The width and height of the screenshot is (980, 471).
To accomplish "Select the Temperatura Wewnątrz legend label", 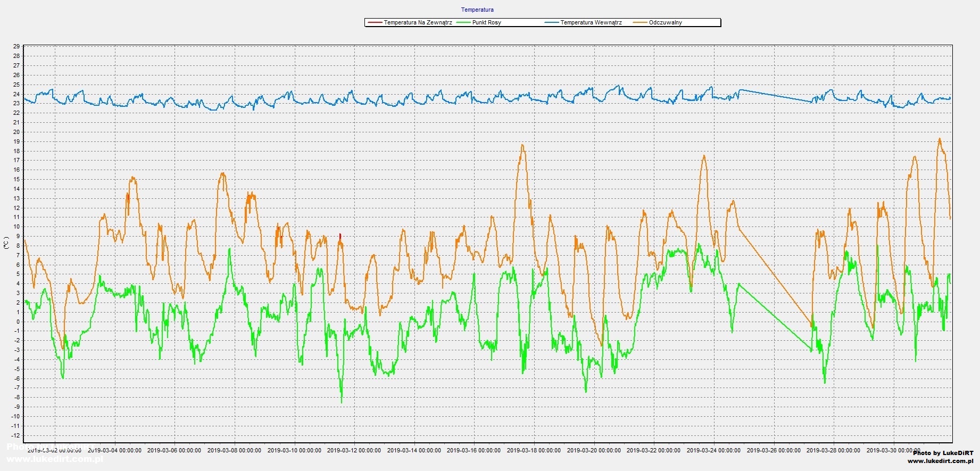I will (591, 23).
